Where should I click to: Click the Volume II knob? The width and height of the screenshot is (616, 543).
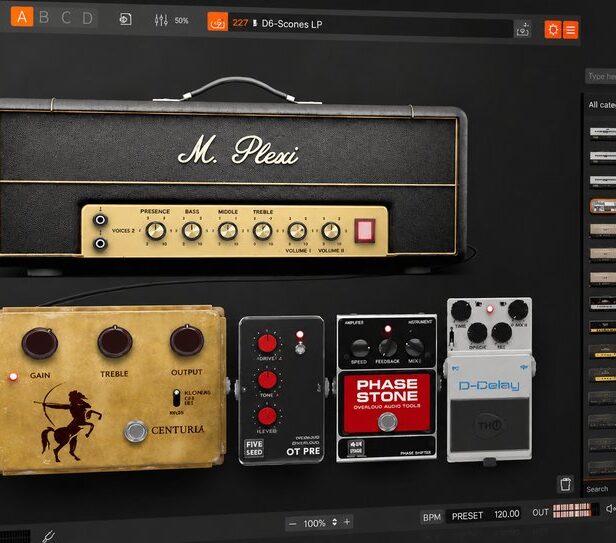pos(331,231)
